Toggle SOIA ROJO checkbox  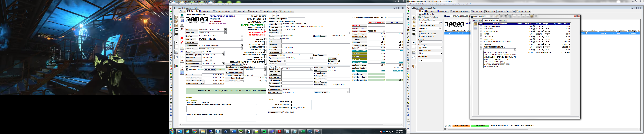click(x=290, y=102)
